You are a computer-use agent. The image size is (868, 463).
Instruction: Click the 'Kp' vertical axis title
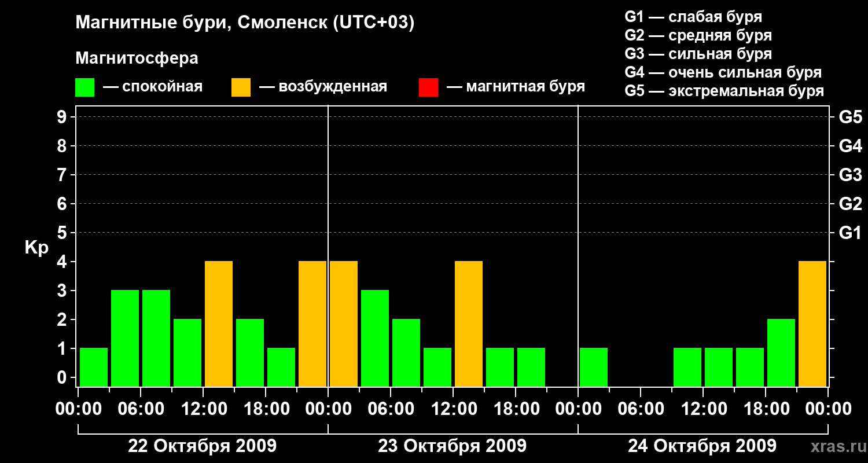36,248
